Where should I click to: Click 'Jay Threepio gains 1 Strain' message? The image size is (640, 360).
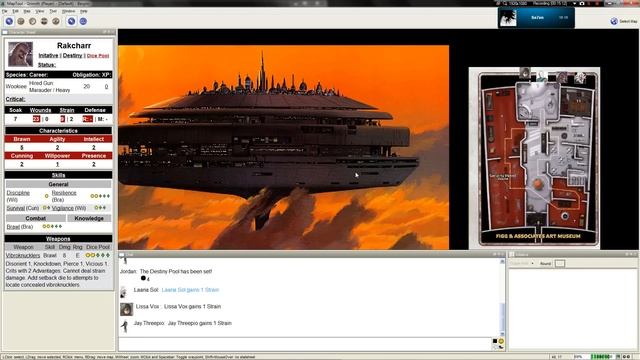(x=200, y=323)
